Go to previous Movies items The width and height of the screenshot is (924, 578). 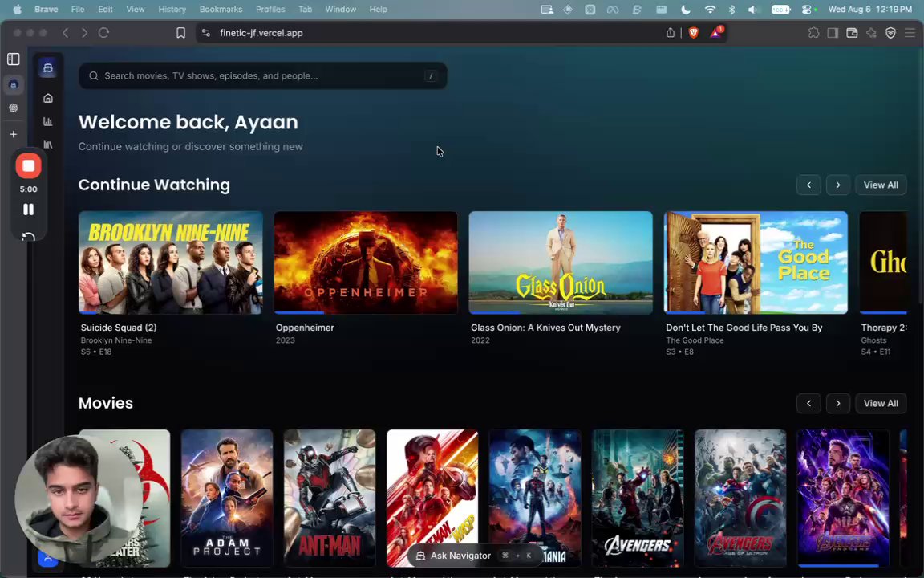808,404
